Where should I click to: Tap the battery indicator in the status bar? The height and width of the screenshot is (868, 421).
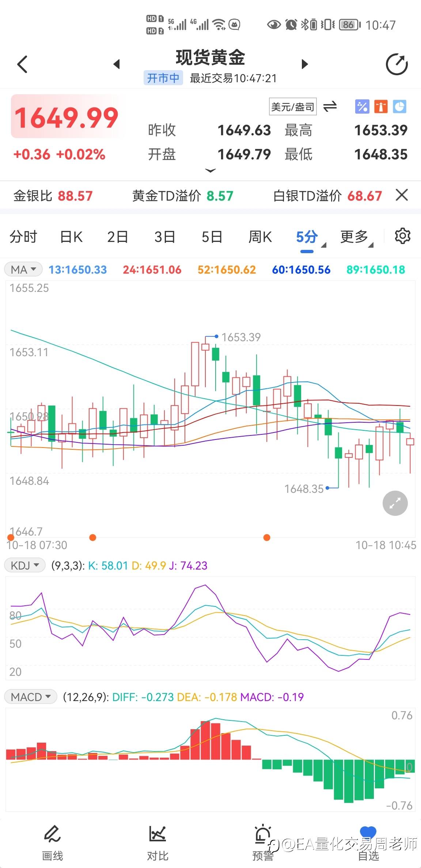[349, 24]
